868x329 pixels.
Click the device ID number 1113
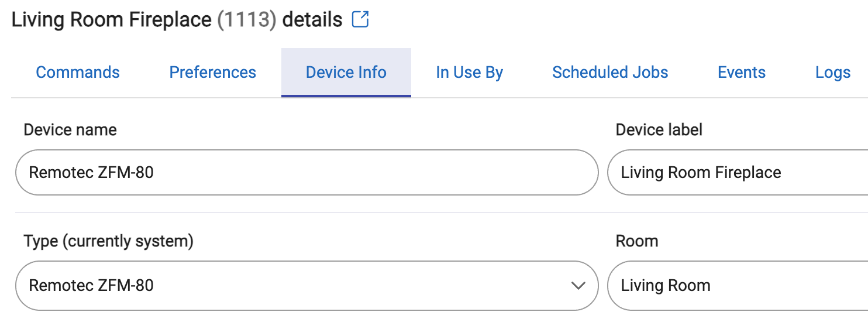246,20
